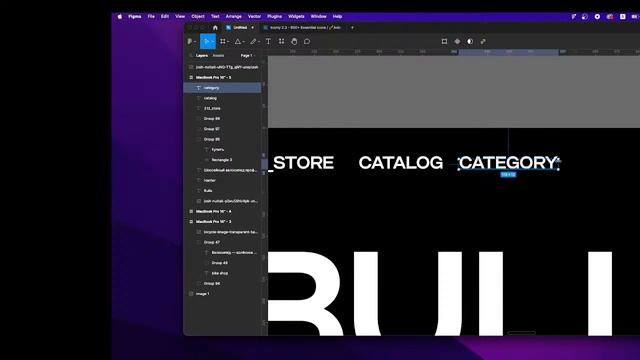
Task: Click the Crop/Edit object toolbar icon
Action: pyautogui.click(x=444, y=41)
